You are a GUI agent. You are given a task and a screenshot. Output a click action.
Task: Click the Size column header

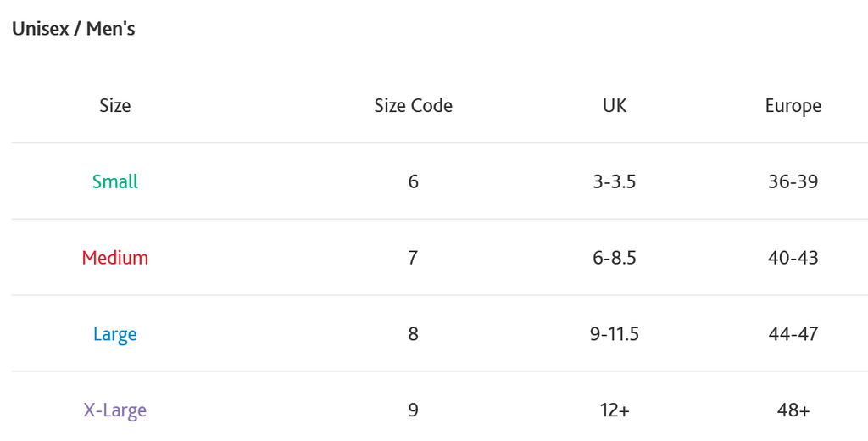pos(115,105)
